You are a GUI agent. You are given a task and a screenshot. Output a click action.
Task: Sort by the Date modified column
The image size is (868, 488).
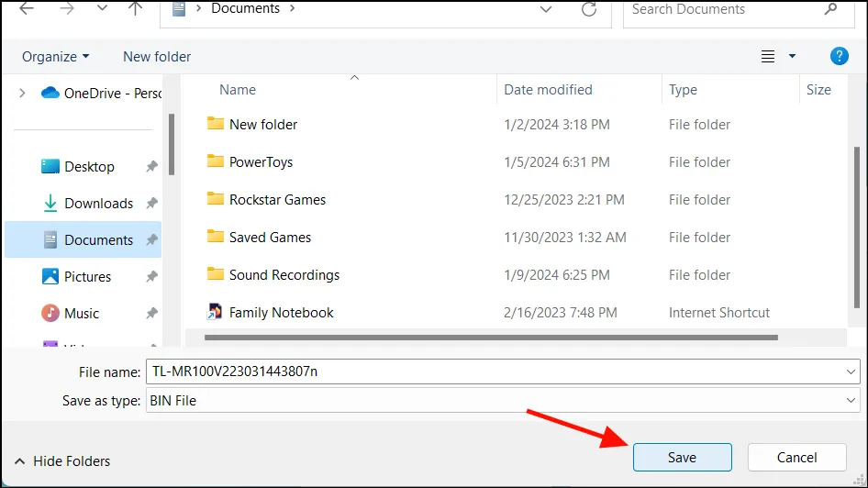548,90
